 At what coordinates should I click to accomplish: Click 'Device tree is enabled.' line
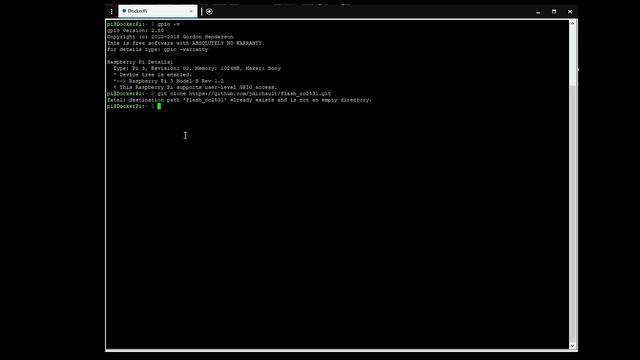(x=153, y=75)
